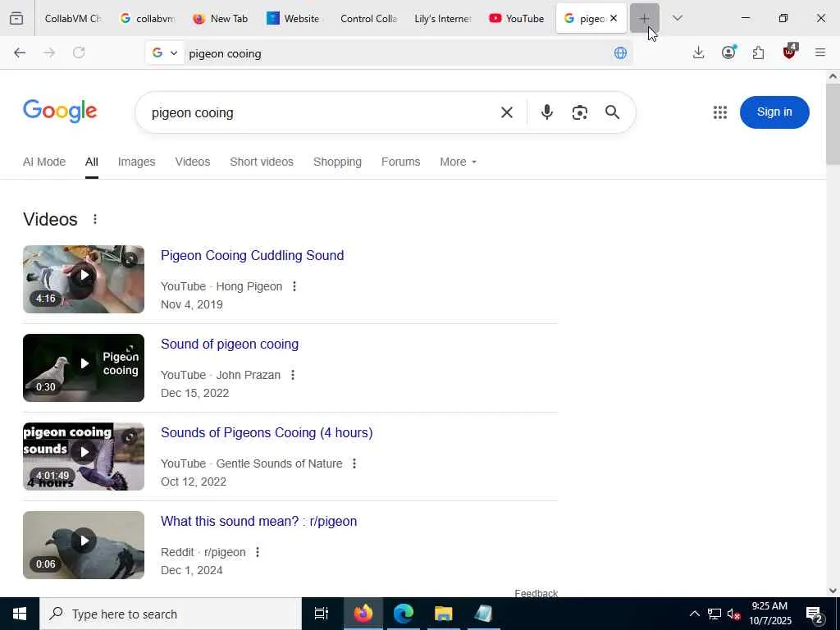
Task: Select the Images search filter
Action: (136, 162)
